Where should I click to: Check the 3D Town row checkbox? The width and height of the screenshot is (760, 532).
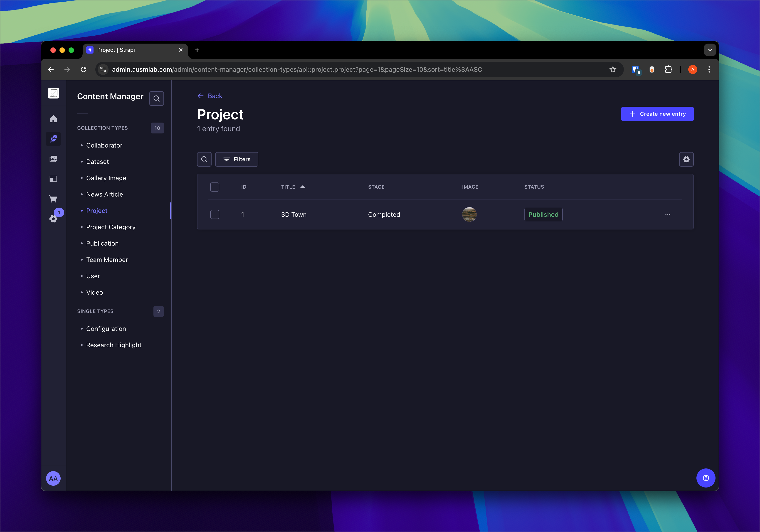215,214
